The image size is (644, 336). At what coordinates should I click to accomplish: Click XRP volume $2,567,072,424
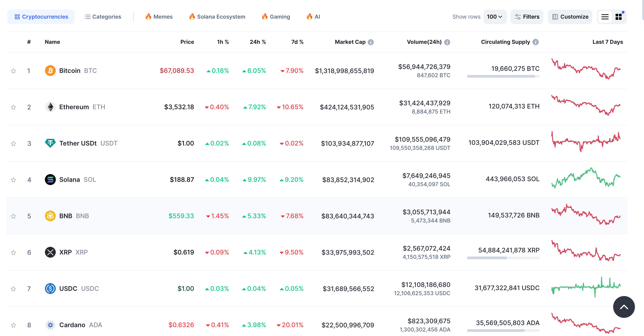pyautogui.click(x=427, y=248)
